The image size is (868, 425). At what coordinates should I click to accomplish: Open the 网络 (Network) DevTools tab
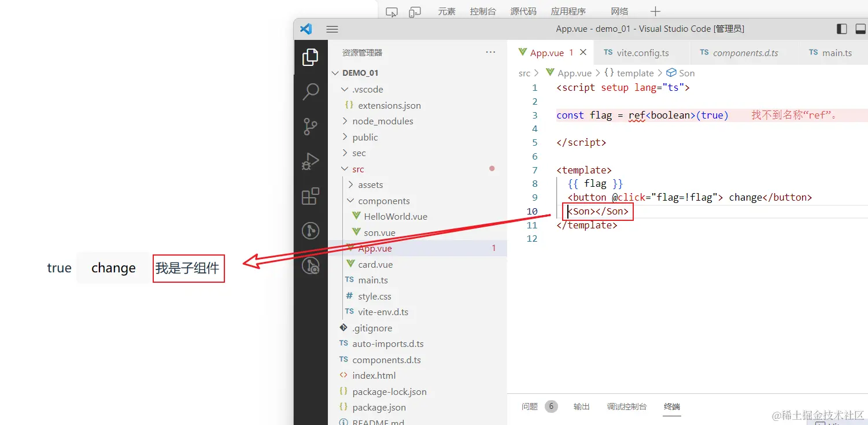(619, 12)
